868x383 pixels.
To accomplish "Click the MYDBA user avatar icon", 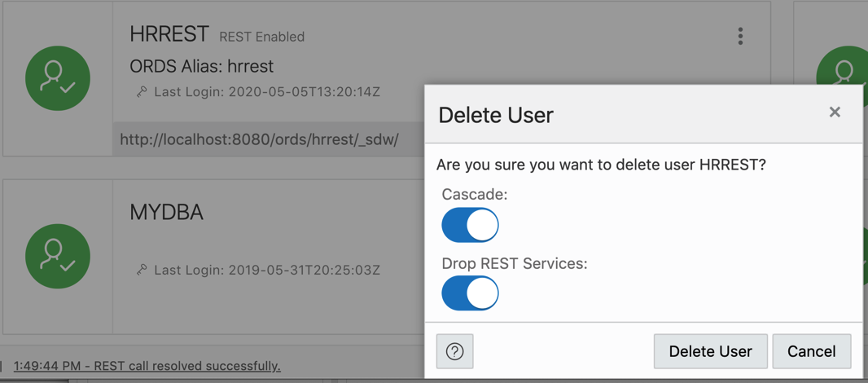I will point(58,256).
